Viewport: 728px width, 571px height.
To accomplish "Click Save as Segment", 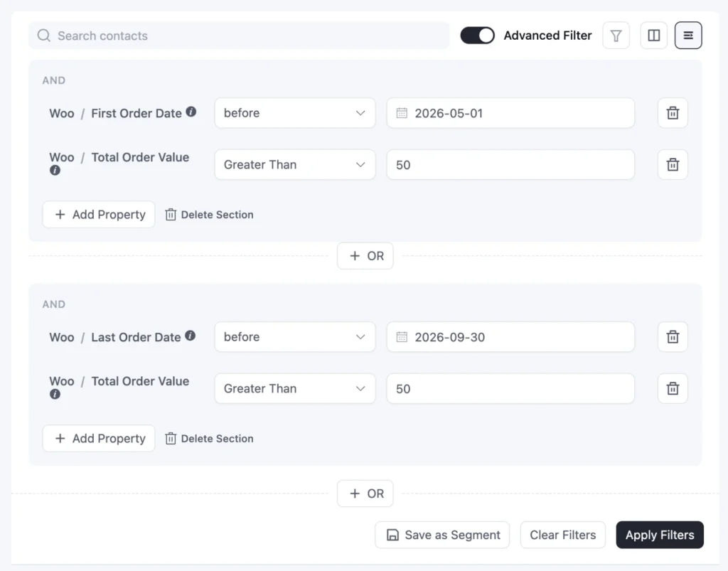I will 442,535.
